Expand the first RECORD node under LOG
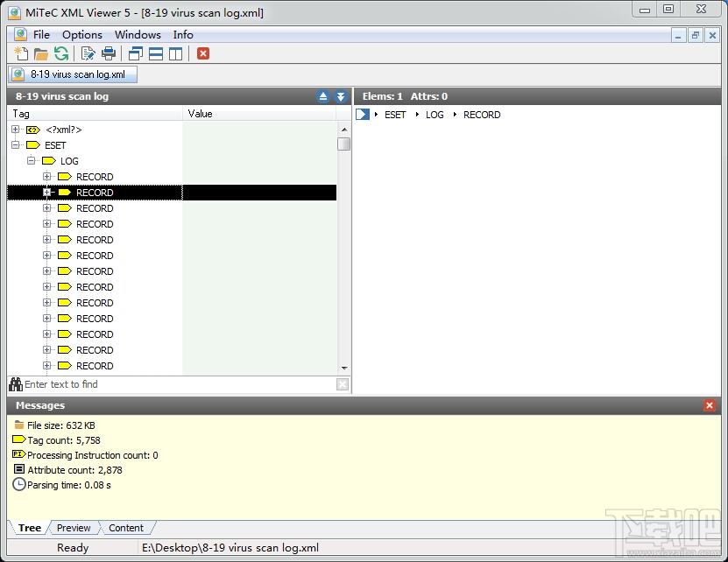Viewport: 728px width, 562px height. pyautogui.click(x=47, y=177)
